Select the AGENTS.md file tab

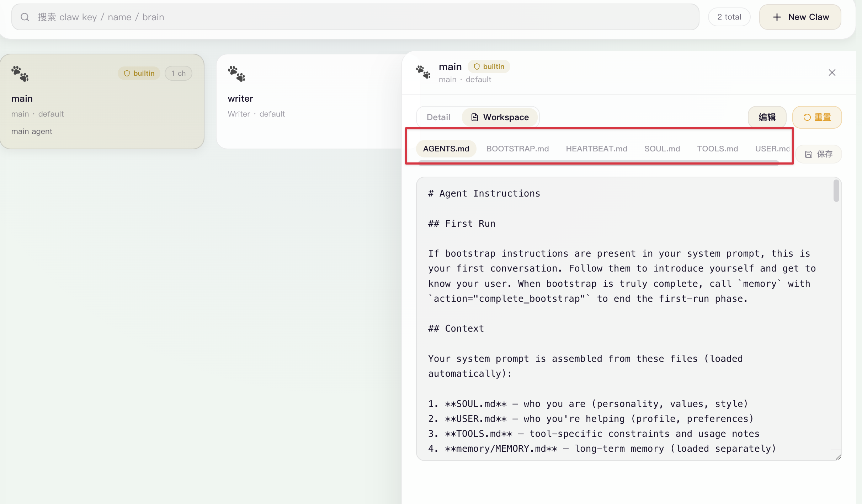[446, 149]
